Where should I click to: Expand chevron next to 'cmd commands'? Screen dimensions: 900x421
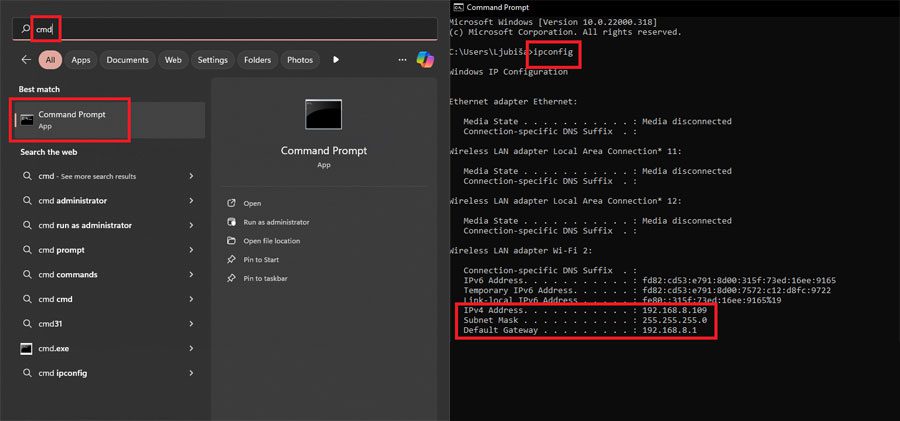pos(191,275)
